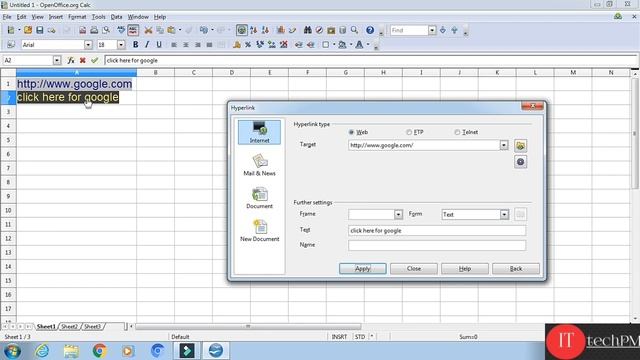Open the Borders dropdown arrow
Viewport: 640px width, 360px height.
coord(333,45)
